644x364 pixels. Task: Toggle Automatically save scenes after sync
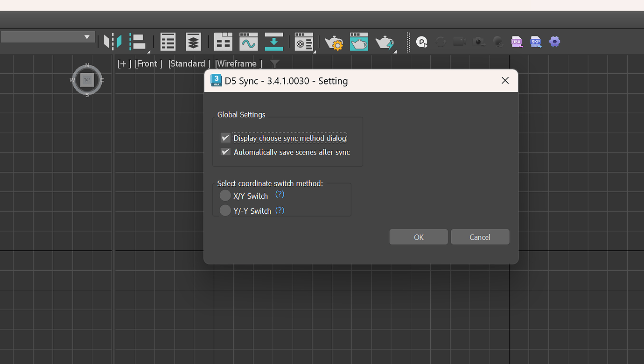tap(225, 152)
